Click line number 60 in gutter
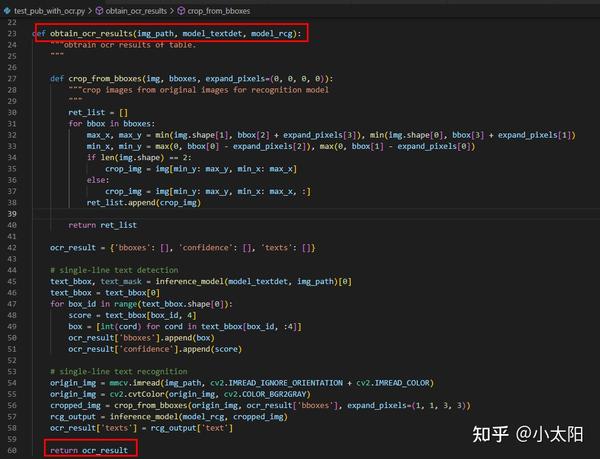This screenshot has height=459, width=600. coord(12,451)
